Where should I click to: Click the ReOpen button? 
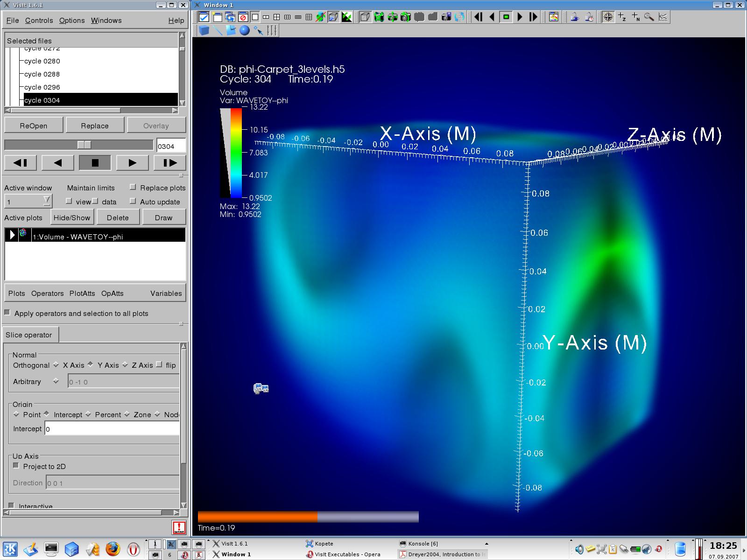pos(33,125)
